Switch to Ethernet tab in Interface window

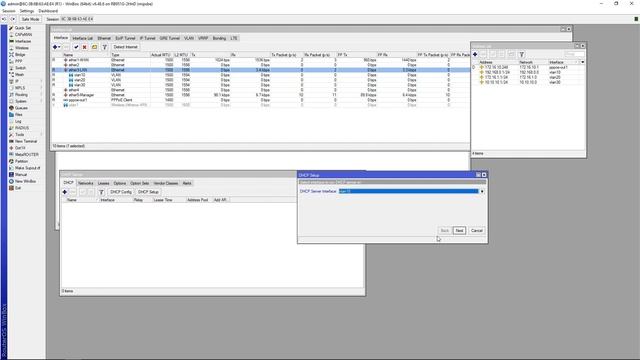[104, 38]
